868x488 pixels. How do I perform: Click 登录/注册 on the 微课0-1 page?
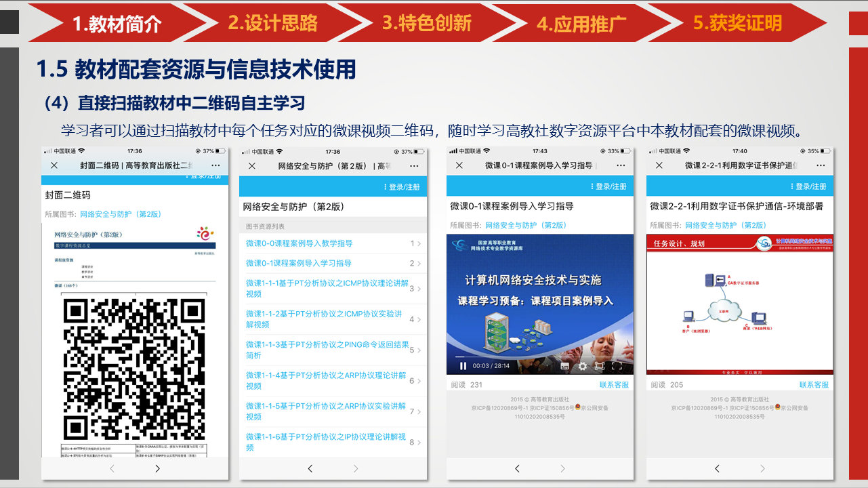coord(608,186)
